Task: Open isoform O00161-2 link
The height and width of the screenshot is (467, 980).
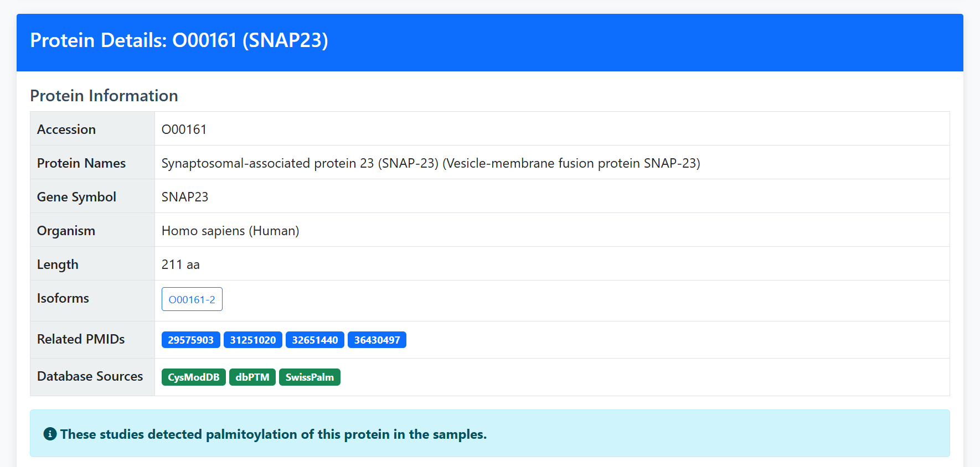Action: coord(192,299)
